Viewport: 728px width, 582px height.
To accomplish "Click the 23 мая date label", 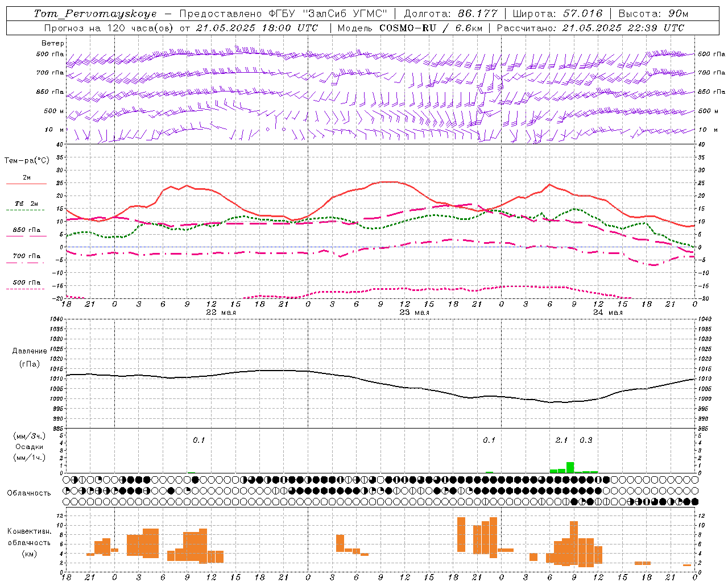I will tap(414, 313).
